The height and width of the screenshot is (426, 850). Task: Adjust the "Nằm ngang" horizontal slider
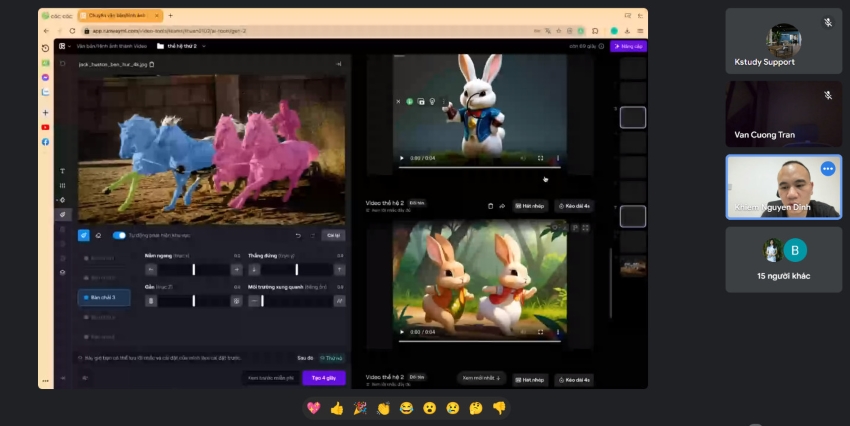point(194,269)
